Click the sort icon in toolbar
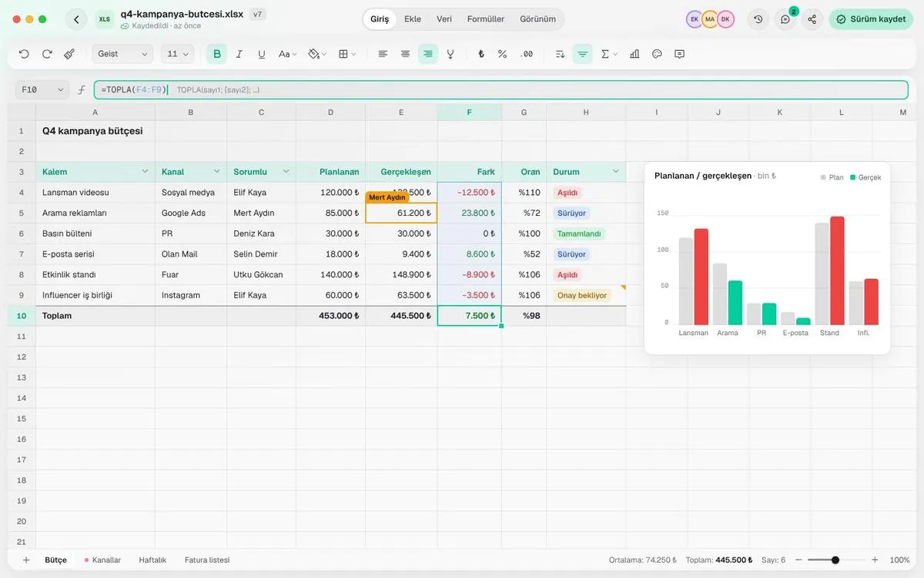This screenshot has height=578, width=924. point(561,54)
